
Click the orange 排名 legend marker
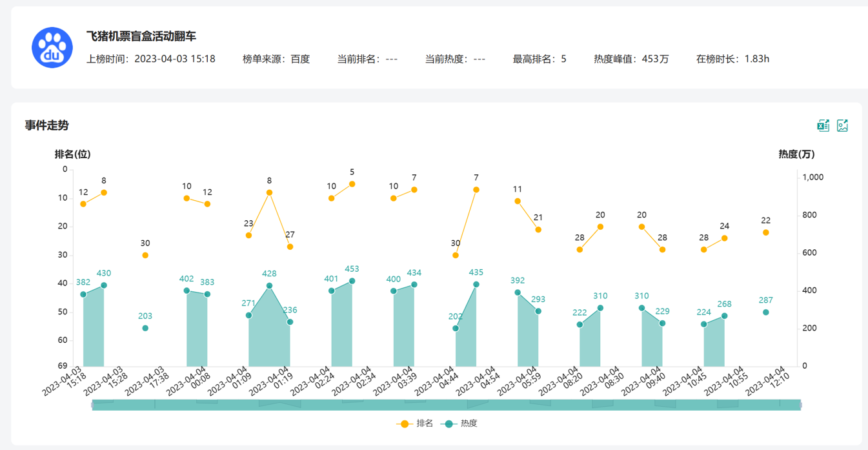click(x=405, y=424)
